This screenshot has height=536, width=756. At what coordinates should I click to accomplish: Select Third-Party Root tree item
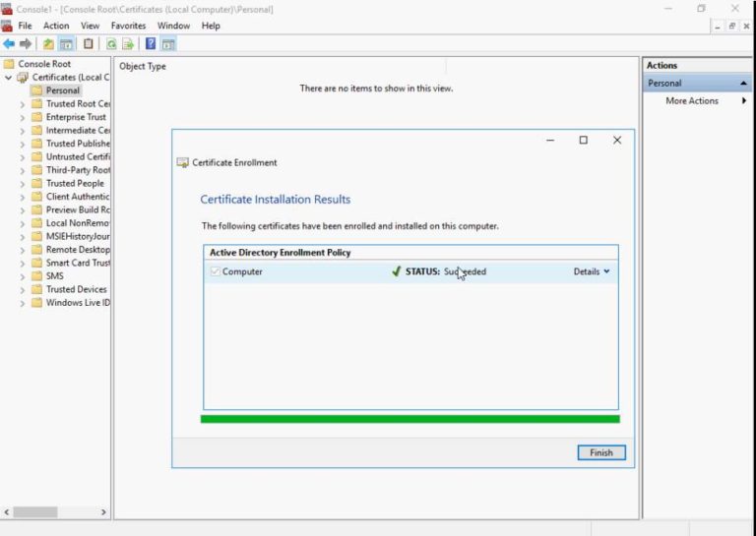(78, 170)
